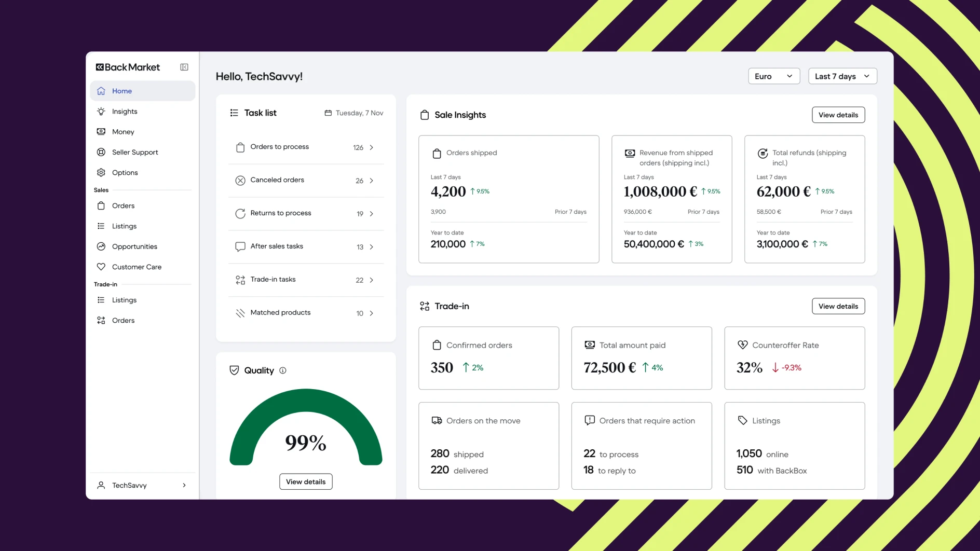The image size is (980, 551).
Task: Open the Last 7 days period dropdown
Action: click(842, 76)
